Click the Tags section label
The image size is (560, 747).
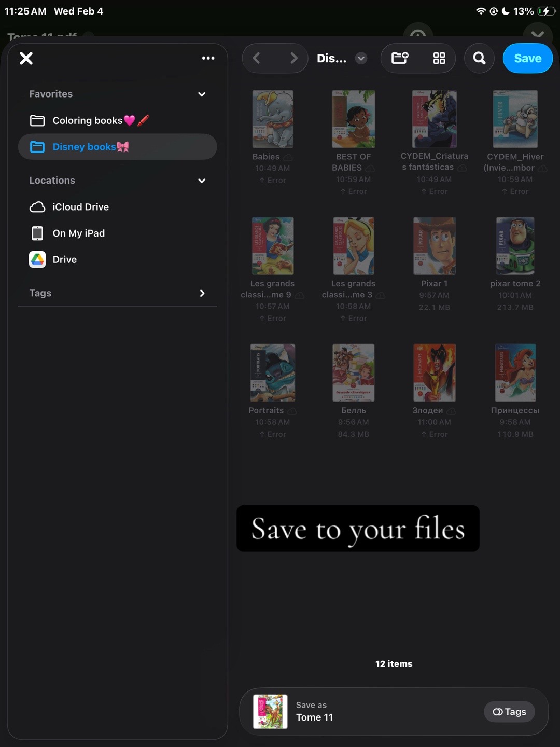[x=40, y=293]
